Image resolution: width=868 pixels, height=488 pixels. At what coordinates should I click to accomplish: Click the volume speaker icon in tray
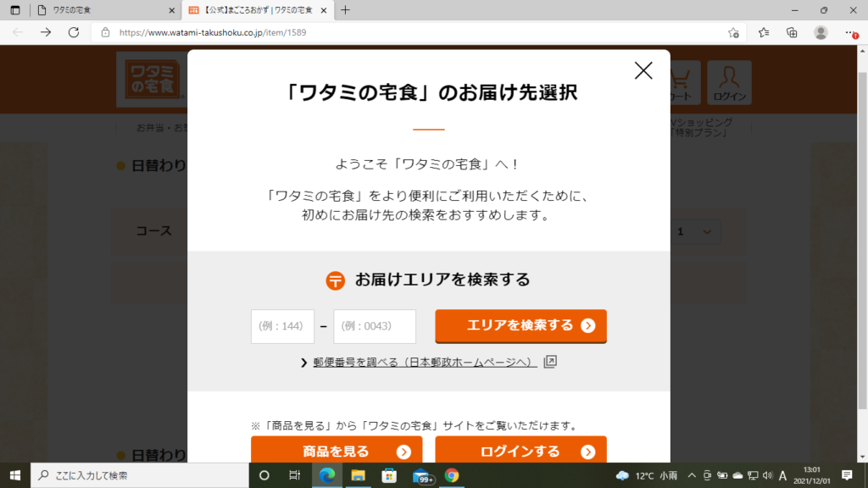pyautogui.click(x=767, y=475)
